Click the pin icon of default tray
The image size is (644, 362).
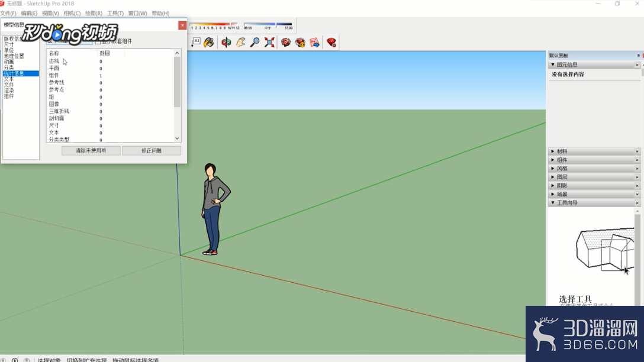pyautogui.click(x=638, y=56)
